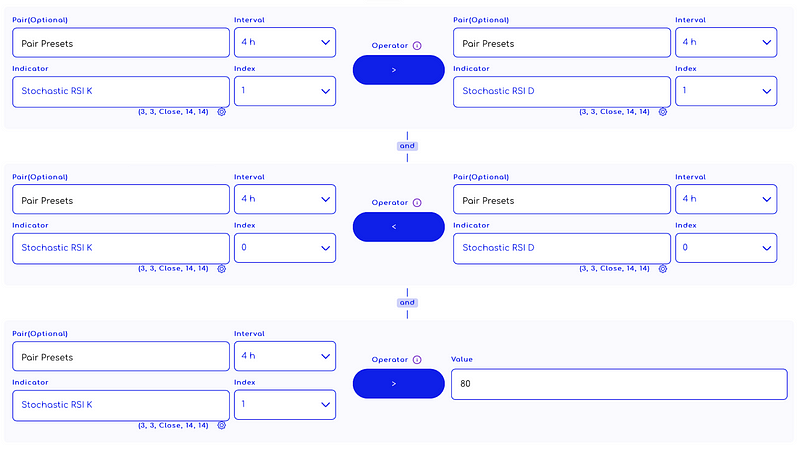Click the less-than operator button in second condition

click(x=398, y=227)
